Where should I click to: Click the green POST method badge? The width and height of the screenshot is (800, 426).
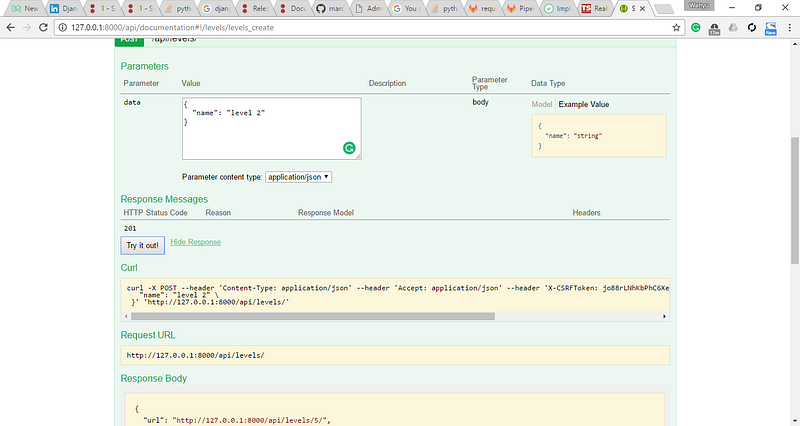(129, 40)
